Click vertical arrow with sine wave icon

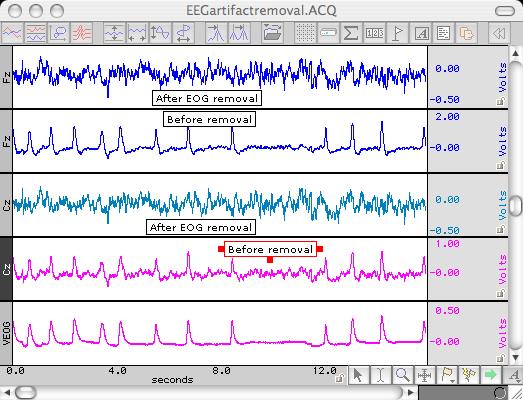pos(160,33)
